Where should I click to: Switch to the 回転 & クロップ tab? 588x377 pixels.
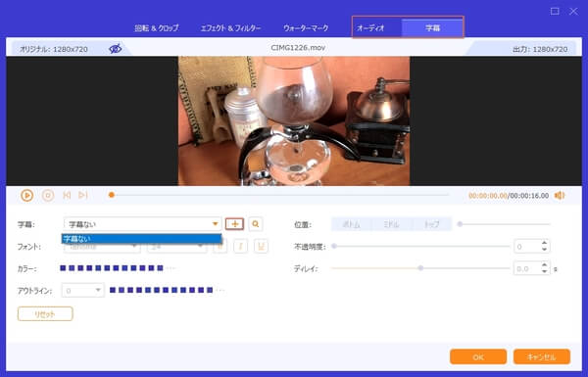(157, 28)
